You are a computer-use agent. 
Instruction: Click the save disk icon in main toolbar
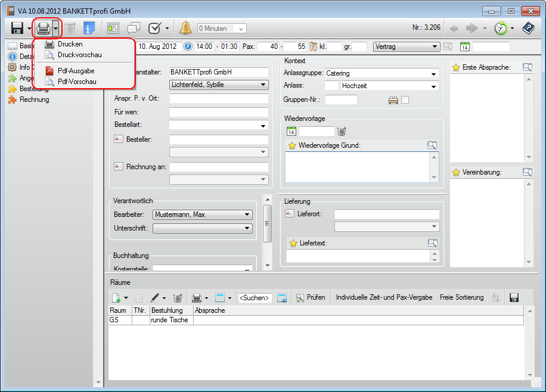click(x=17, y=28)
